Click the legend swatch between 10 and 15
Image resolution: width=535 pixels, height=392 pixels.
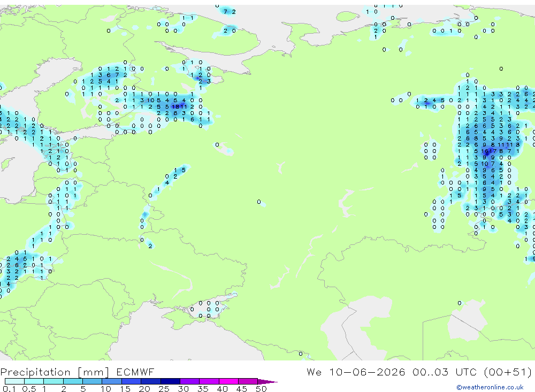click(112, 381)
